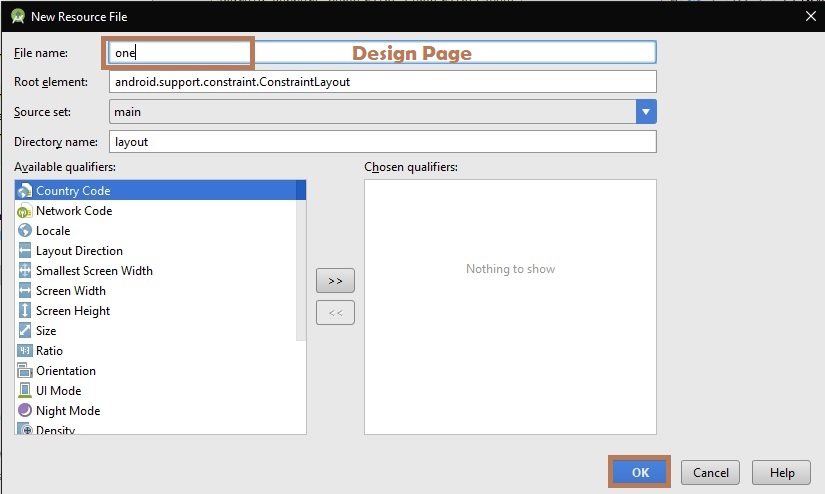Confirm with the OK button
Viewport: 825px width, 494px height.
pyautogui.click(x=640, y=472)
